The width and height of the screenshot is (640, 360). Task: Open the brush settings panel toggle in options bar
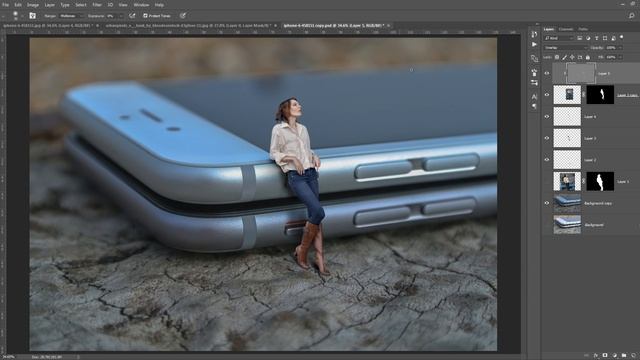pyautogui.click(x=32, y=16)
